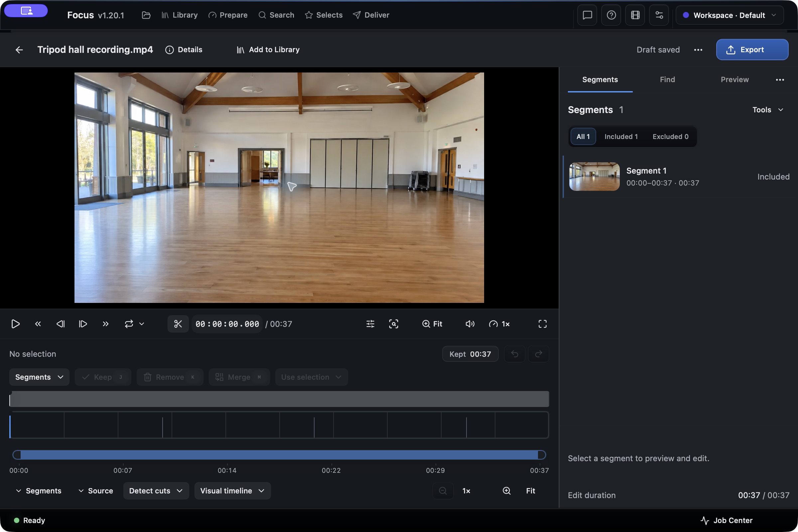This screenshot has height=532, width=798.
Task: Jump backward with double-left chevrons
Action: [38, 324]
